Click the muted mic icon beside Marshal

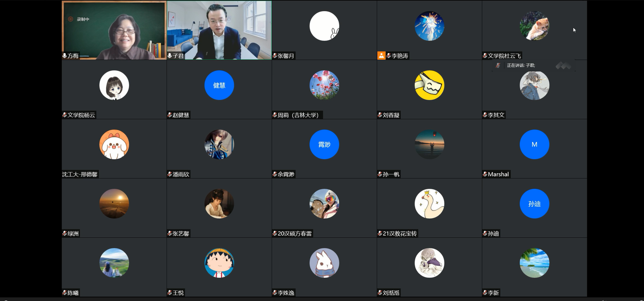tap(485, 174)
